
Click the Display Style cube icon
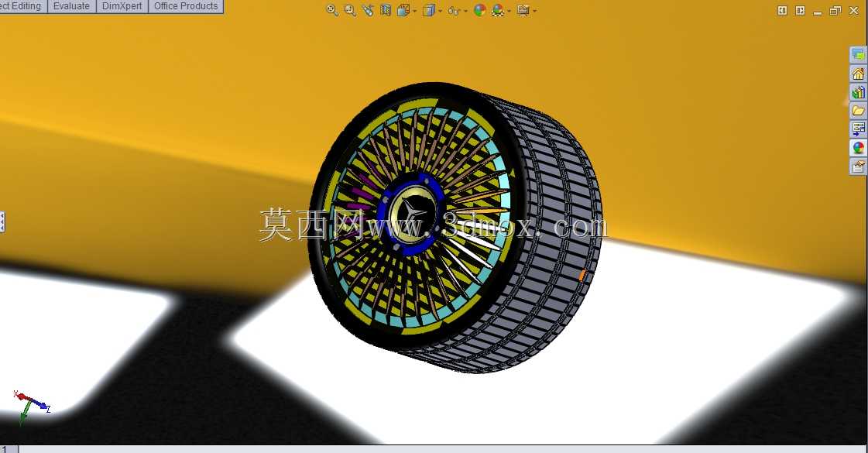(x=429, y=10)
